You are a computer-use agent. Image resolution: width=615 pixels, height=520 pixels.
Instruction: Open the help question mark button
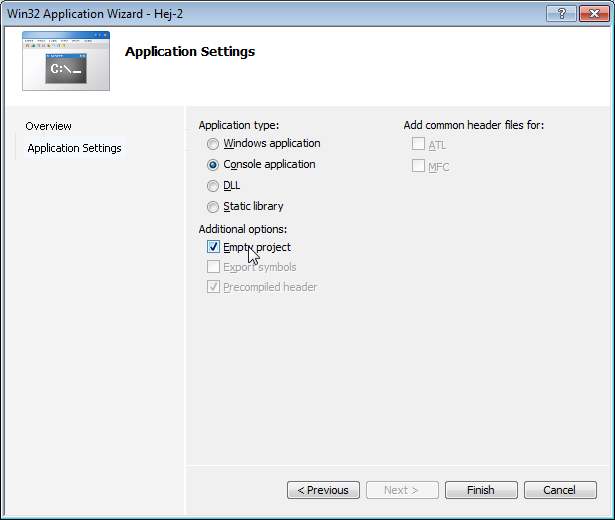pos(561,14)
